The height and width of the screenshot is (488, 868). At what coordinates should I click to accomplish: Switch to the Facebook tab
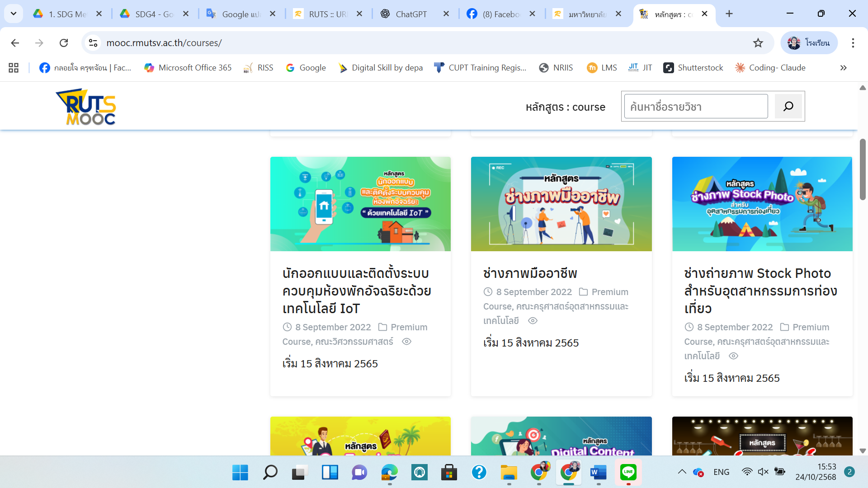[x=499, y=14]
